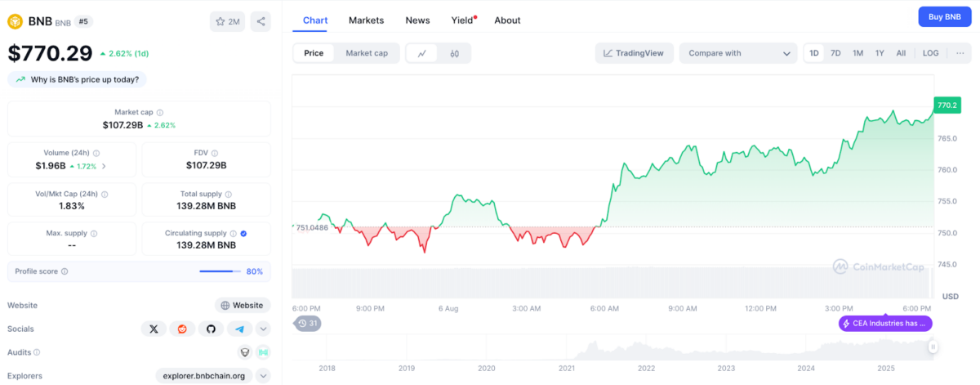Show Max. supply info icon

click(x=93, y=233)
